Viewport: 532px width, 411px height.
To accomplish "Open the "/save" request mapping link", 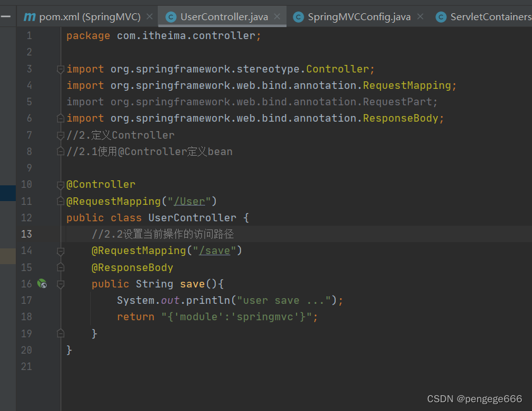I will [x=215, y=250].
